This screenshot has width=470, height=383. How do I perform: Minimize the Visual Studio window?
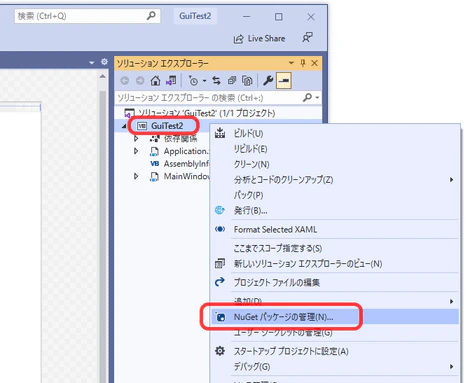coord(247,16)
